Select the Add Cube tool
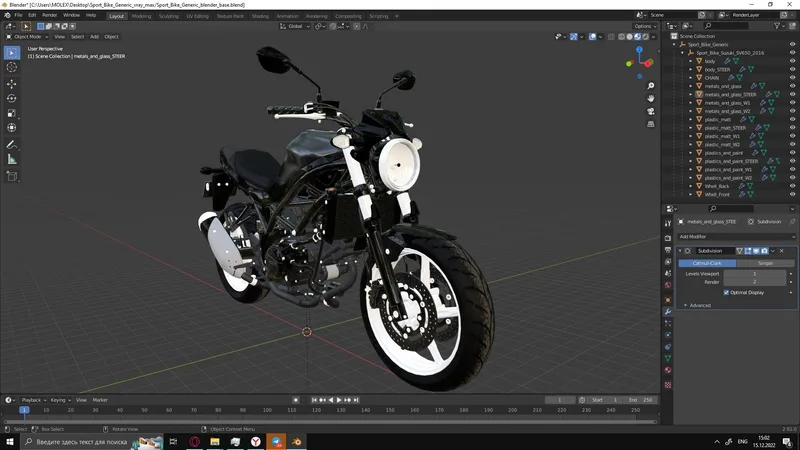This screenshot has width=800, height=450. click(12, 177)
